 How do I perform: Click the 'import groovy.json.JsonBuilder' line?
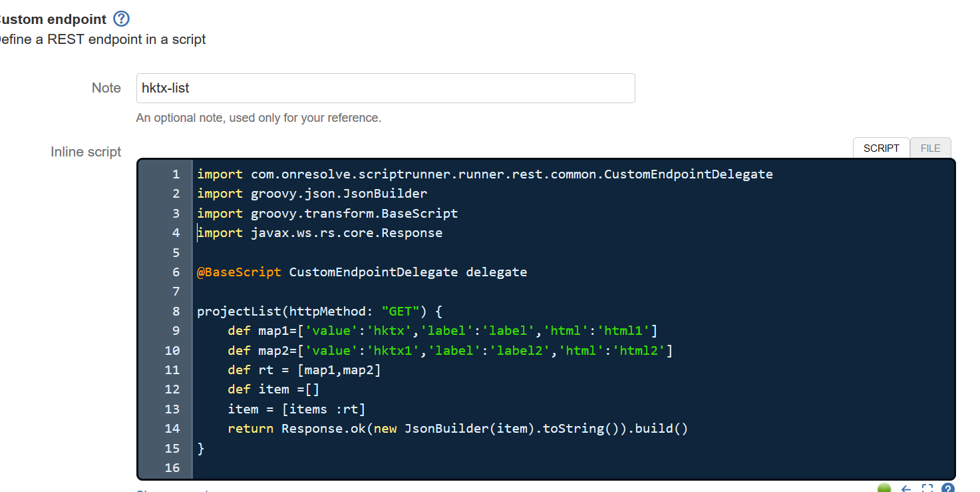(x=312, y=194)
